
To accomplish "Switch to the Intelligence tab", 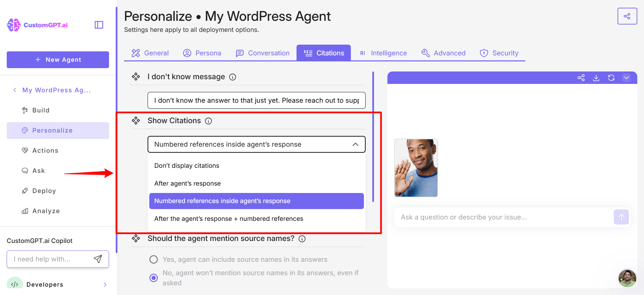I will [x=383, y=53].
